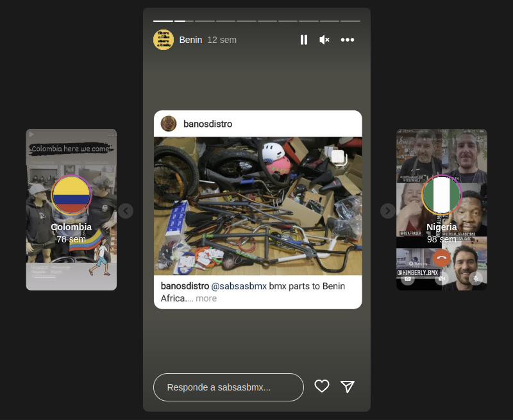Viewport: 513px width, 420px height.
Task: Open the banosdistro username in post header
Action: coord(208,124)
